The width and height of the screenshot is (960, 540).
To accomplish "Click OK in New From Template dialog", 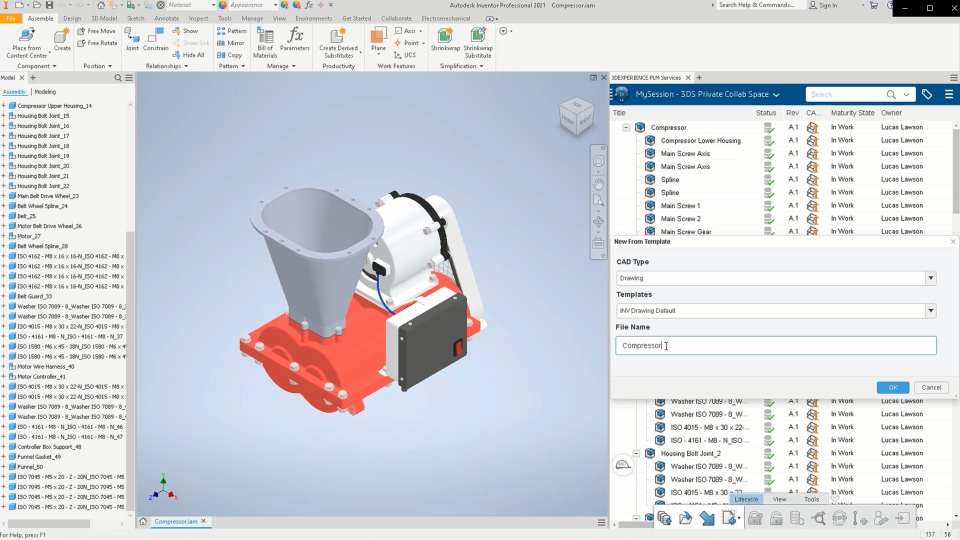I will [x=893, y=388].
